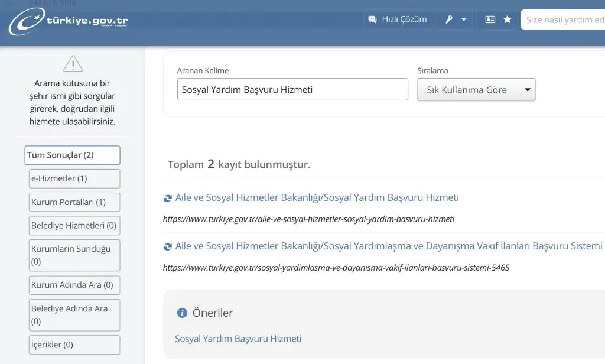Filter by e-Hizmetler (1)
Image resolution: width=605 pixels, height=364 pixels.
coord(74,178)
